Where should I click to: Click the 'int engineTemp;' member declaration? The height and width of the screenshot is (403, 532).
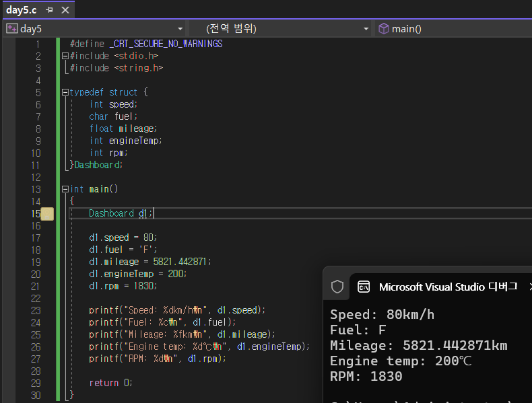coord(125,141)
